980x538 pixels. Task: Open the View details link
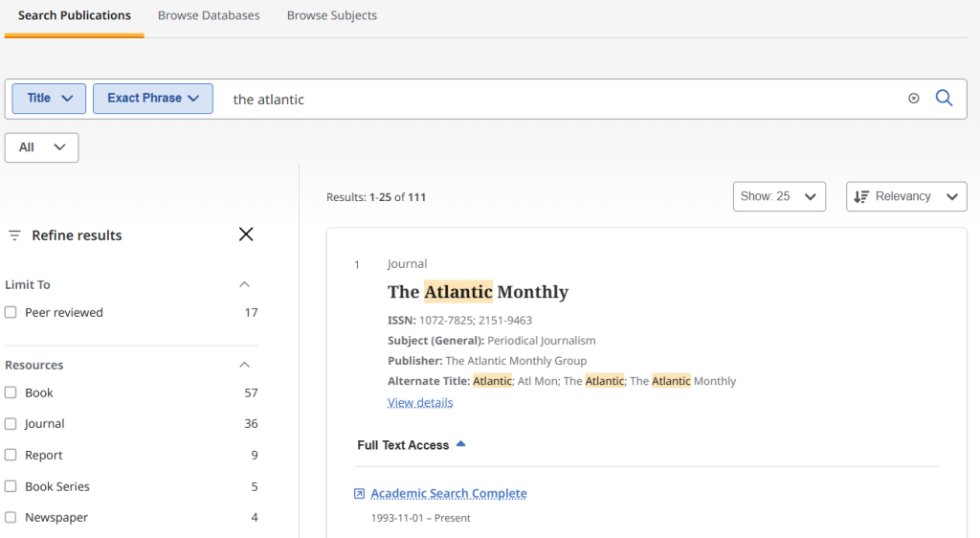click(x=420, y=402)
